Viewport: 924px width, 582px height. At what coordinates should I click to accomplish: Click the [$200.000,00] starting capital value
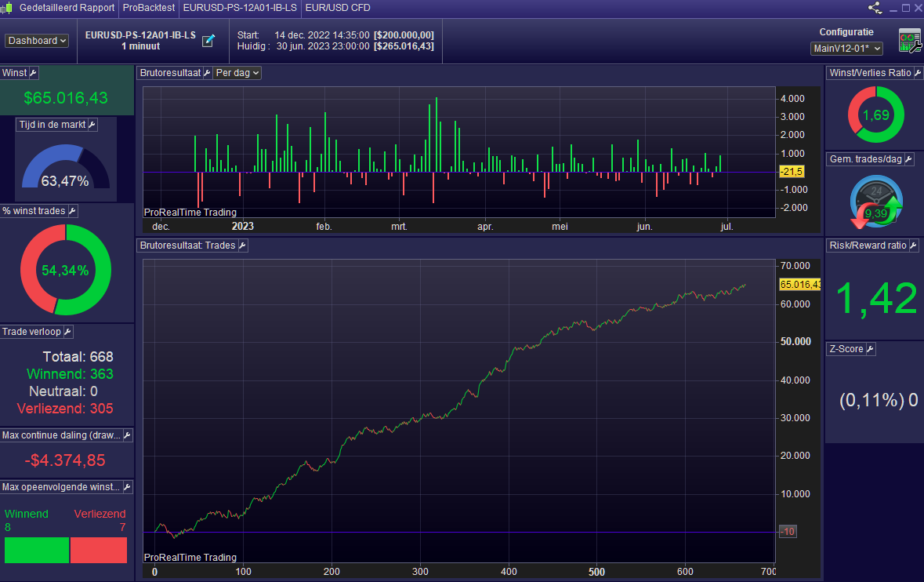(404, 35)
